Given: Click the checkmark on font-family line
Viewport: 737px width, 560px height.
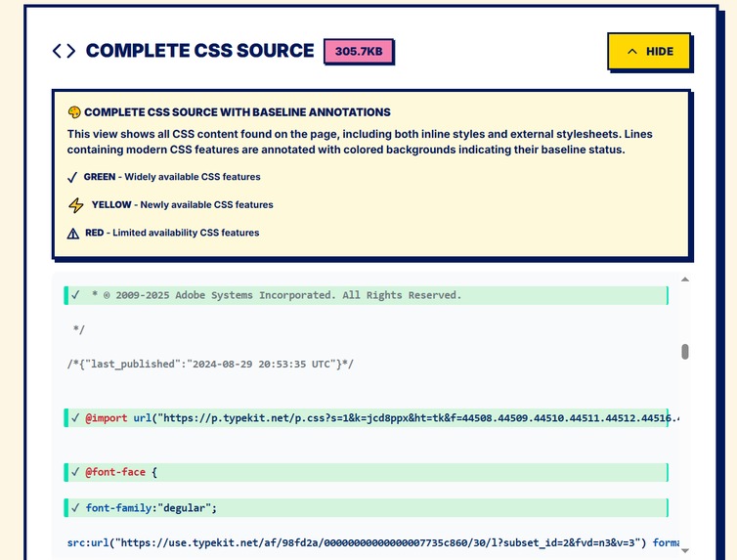Looking at the screenshot, I should (x=75, y=508).
